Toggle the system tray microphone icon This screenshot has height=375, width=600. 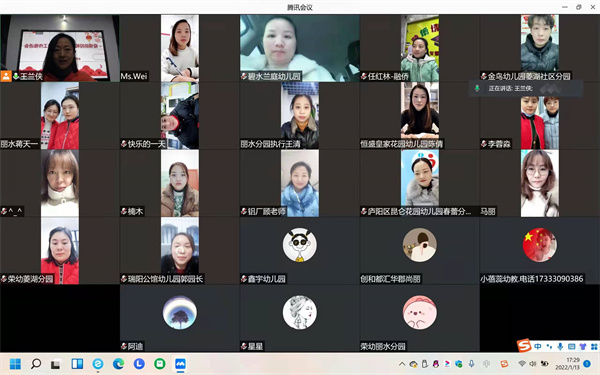472,364
